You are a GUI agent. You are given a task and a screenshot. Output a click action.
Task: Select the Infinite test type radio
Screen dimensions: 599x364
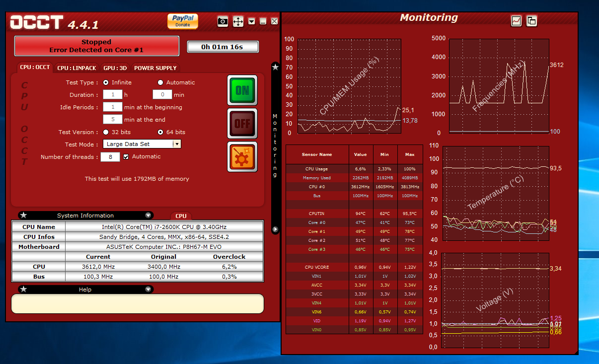pyautogui.click(x=106, y=82)
